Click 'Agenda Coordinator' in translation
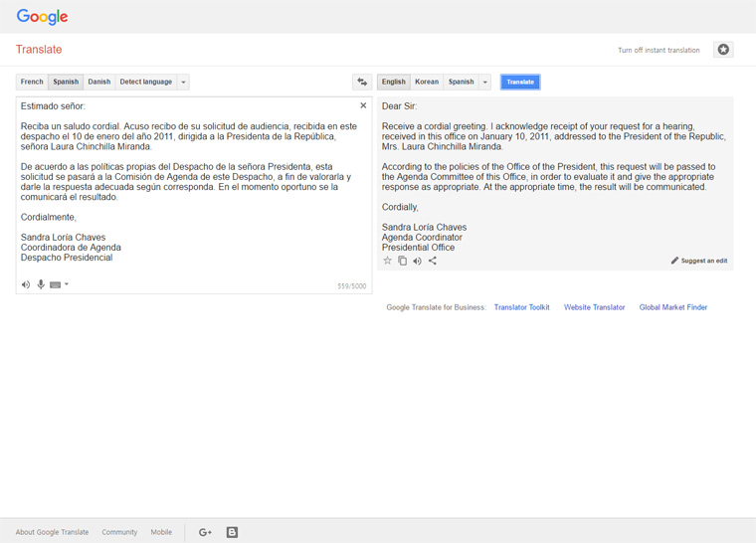 [x=422, y=238]
